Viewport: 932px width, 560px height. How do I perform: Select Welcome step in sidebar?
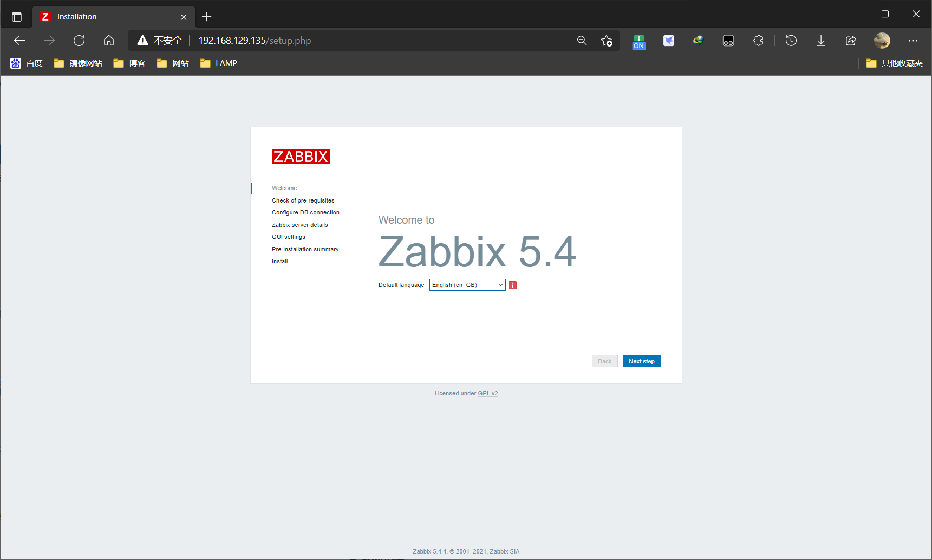[284, 188]
